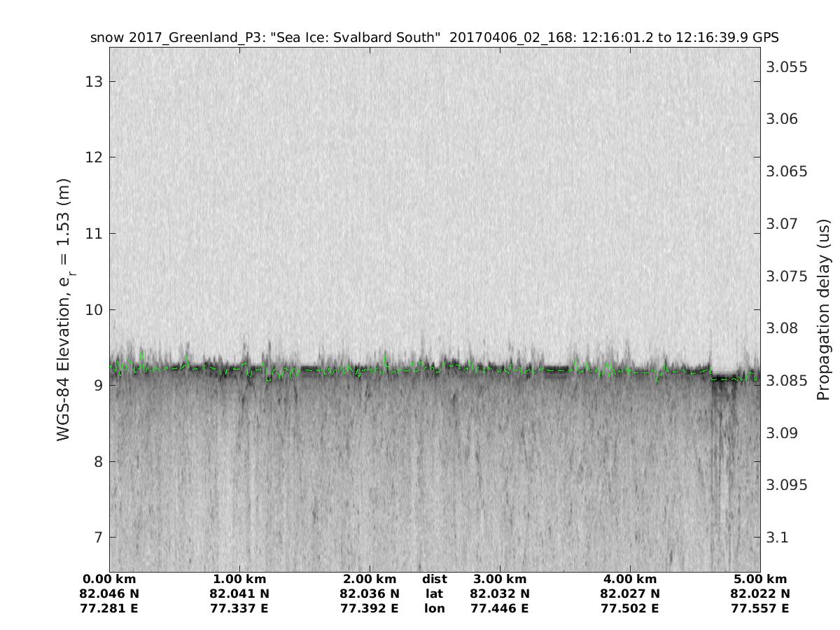Click the 77.446 E longitude label
840x630 pixels.
tap(500, 608)
